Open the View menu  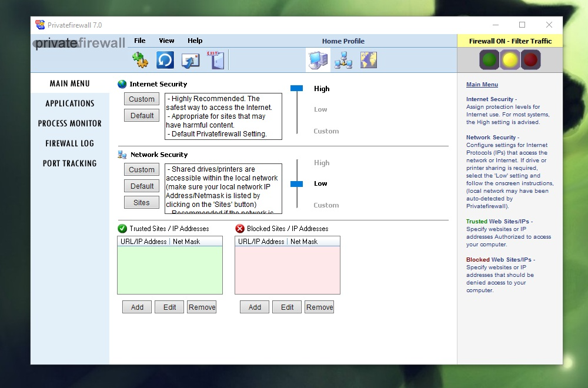point(166,41)
